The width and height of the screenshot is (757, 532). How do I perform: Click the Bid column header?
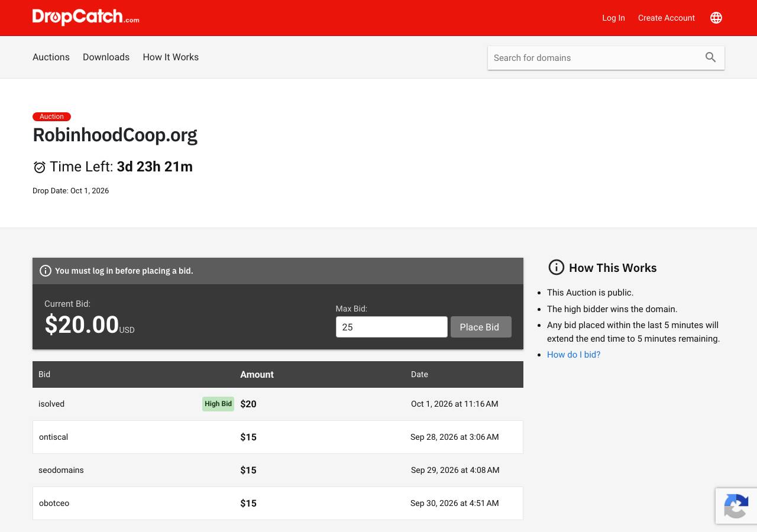44,374
